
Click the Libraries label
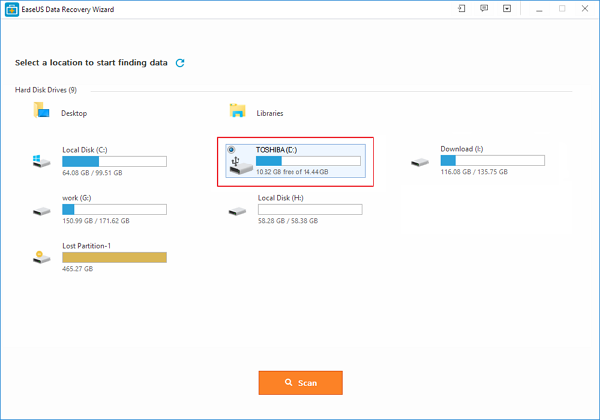click(x=270, y=113)
